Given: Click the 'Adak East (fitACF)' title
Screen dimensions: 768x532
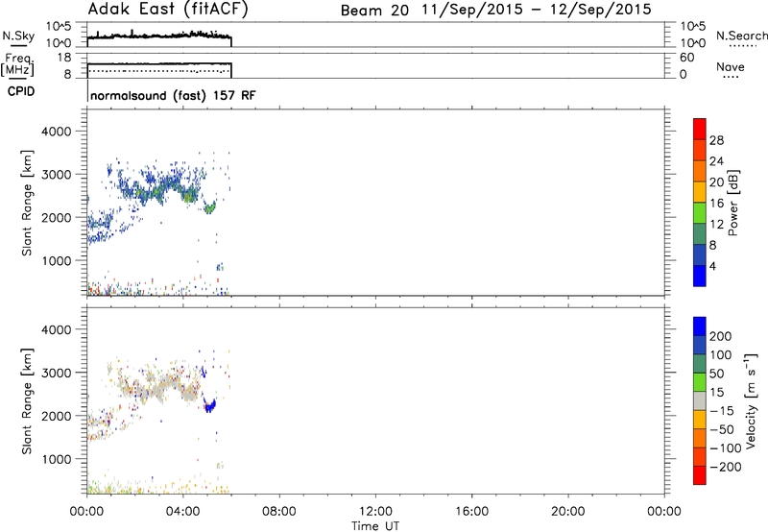Looking at the screenshot, I should point(168,10).
